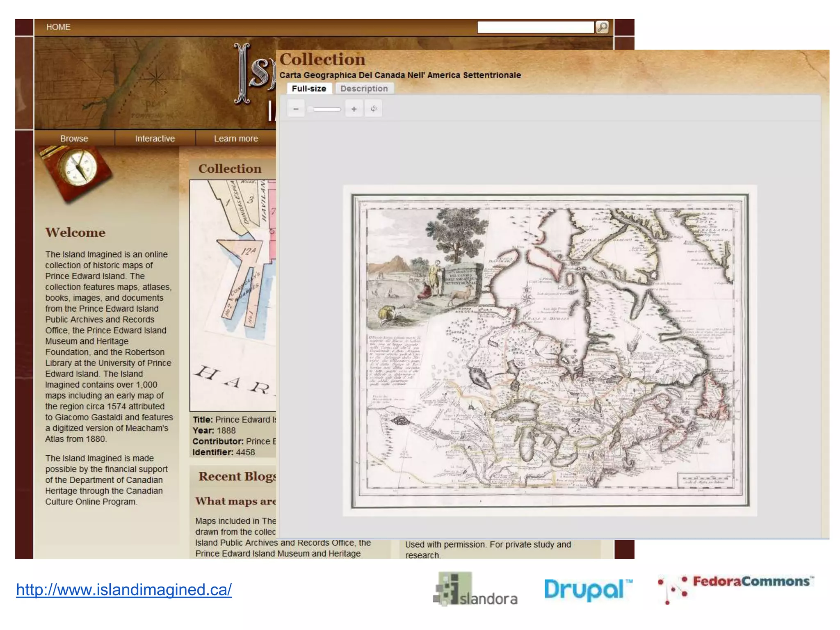Screen dimensions: 840x630
Task: Zoom in with the plus button
Action: click(x=354, y=109)
